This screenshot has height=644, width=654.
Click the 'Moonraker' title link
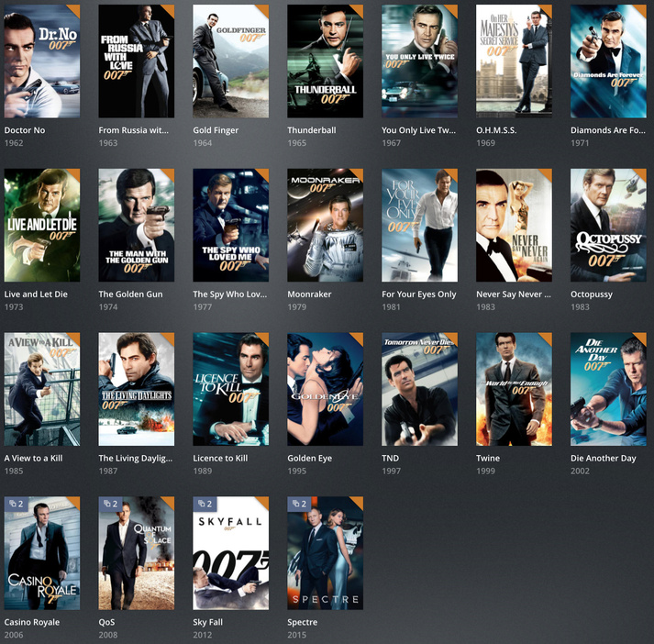click(x=309, y=294)
